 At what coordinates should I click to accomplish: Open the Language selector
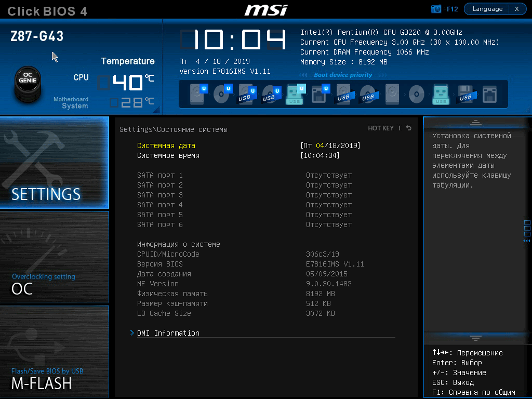[487, 9]
